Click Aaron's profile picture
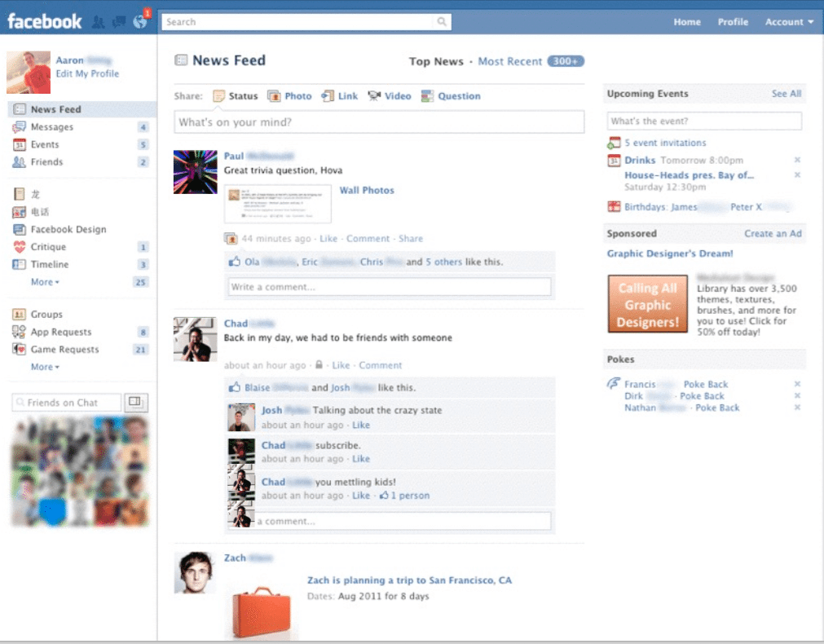The image size is (824, 644). (29, 72)
